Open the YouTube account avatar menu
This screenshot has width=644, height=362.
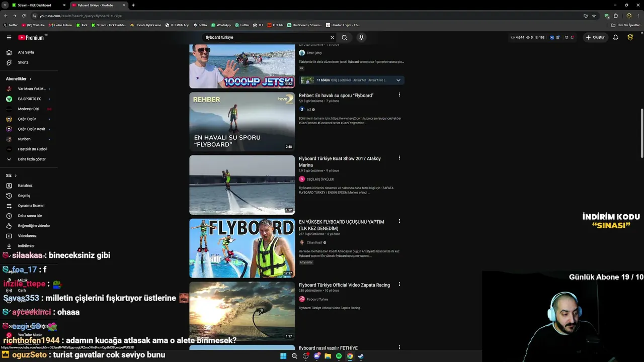[630, 37]
